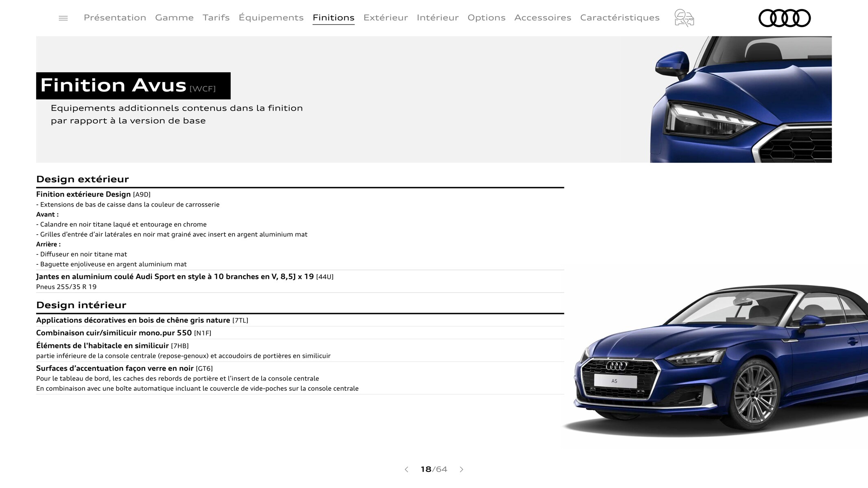This screenshot has width=868, height=488.
Task: Open the dealer advisor icon
Action: click(x=684, y=18)
